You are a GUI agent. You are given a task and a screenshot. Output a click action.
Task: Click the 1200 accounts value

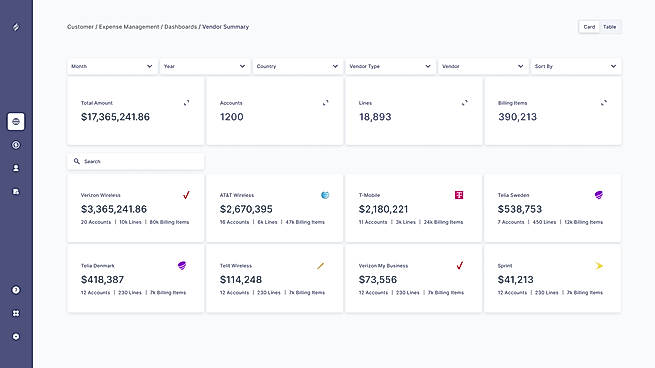231,117
